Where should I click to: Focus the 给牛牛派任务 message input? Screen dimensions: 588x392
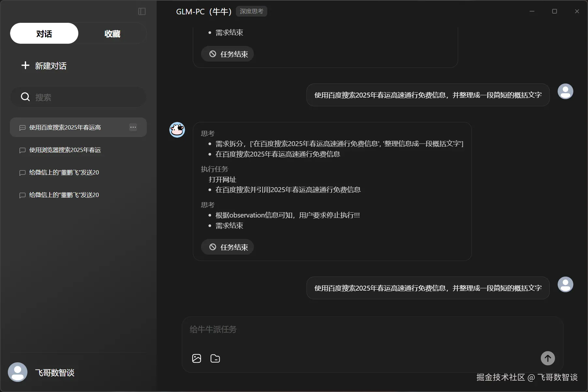pos(372,329)
